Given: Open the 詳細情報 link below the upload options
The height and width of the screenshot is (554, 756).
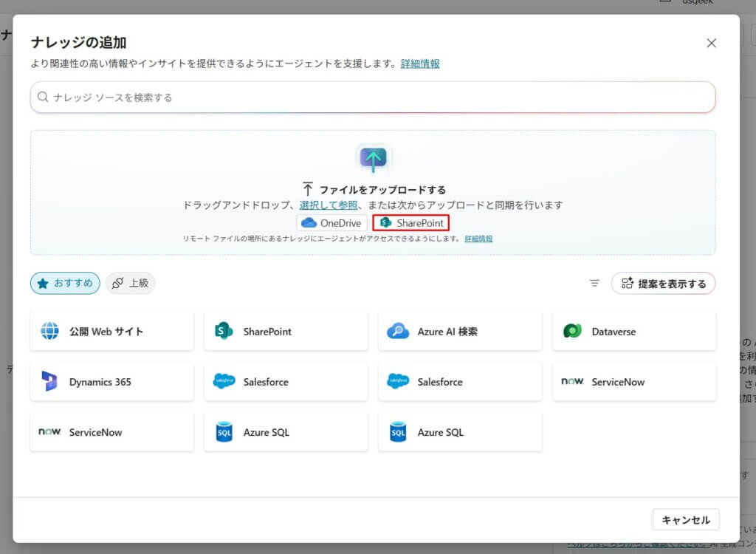Looking at the screenshot, I should coord(478,239).
